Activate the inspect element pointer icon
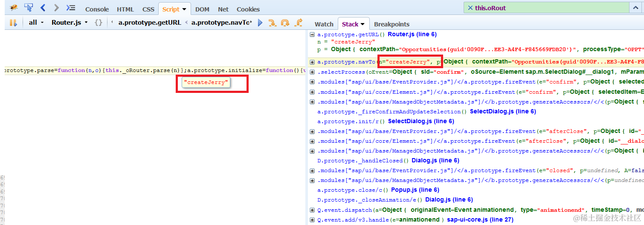 click(x=29, y=8)
